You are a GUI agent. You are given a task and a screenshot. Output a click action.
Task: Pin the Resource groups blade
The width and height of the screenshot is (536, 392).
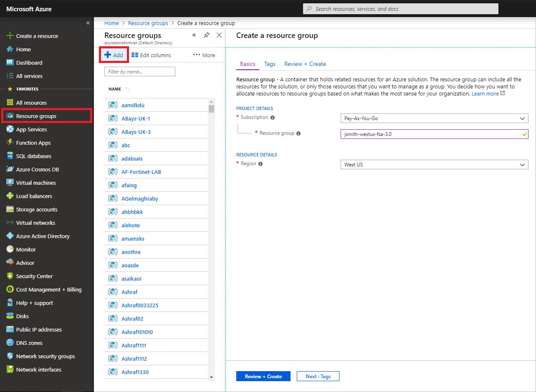tap(207, 35)
